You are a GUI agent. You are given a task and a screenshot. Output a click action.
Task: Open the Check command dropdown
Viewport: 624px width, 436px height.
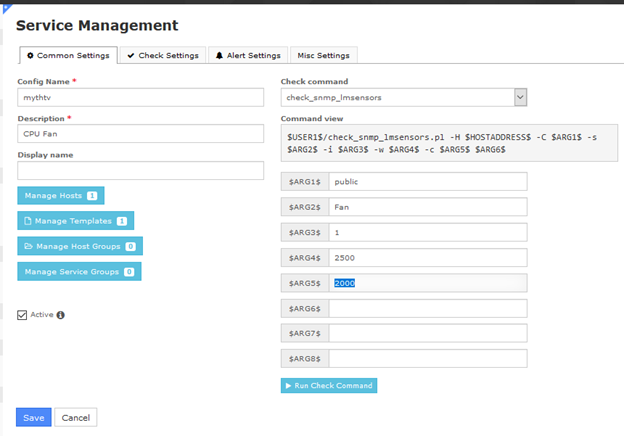[404, 97]
